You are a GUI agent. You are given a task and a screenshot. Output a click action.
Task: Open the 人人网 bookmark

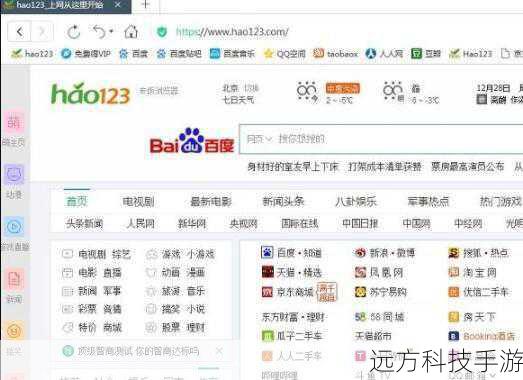pyautogui.click(x=384, y=53)
